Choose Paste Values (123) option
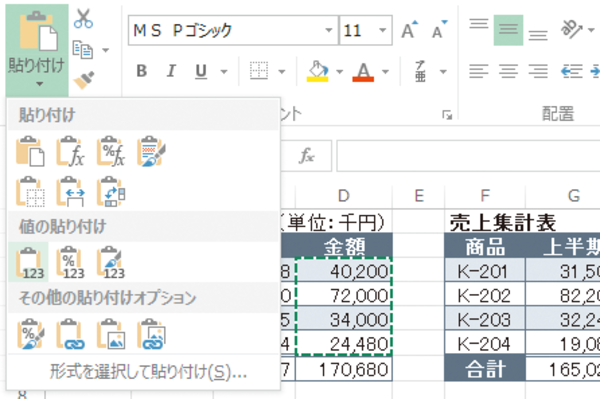This screenshot has width=600, height=399. 29,262
